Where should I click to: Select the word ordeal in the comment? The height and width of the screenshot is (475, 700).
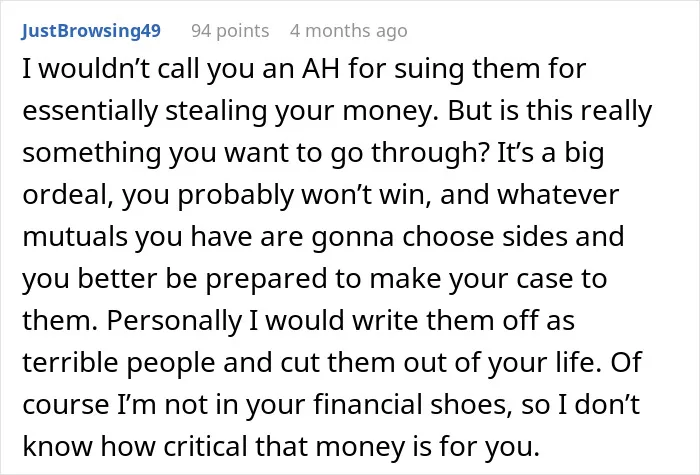(66, 195)
